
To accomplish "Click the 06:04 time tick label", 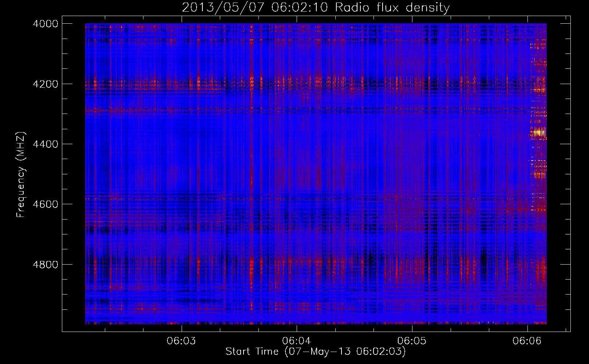I will tap(297, 341).
